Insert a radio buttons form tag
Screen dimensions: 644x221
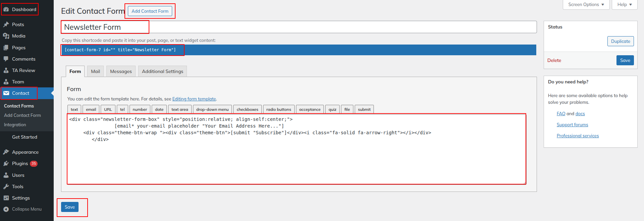pyautogui.click(x=279, y=109)
